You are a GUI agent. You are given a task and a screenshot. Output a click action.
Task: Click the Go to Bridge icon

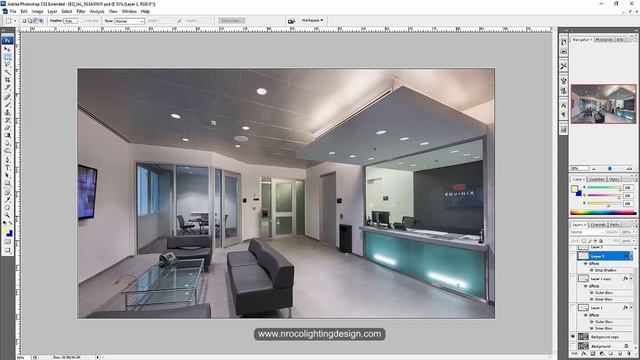pos(291,21)
